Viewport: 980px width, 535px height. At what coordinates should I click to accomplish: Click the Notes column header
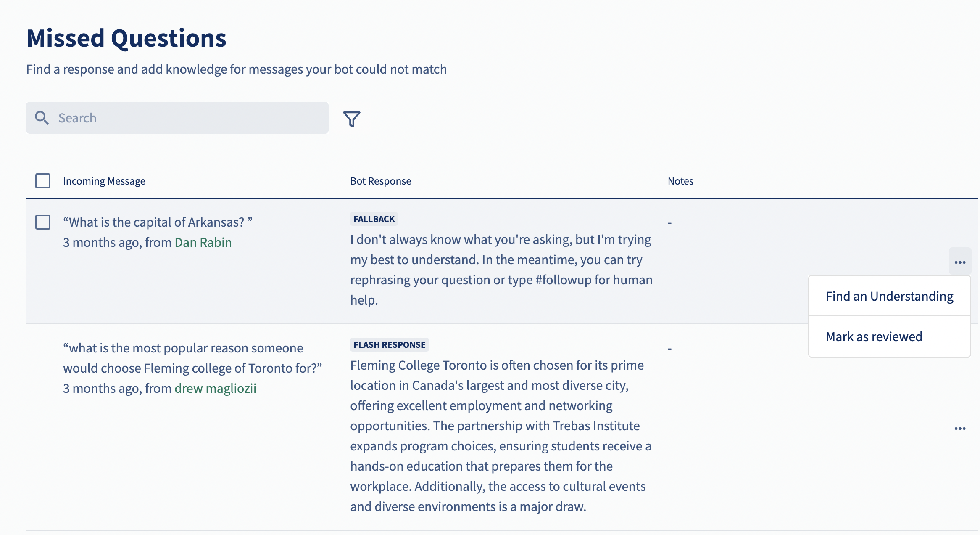pyautogui.click(x=680, y=181)
